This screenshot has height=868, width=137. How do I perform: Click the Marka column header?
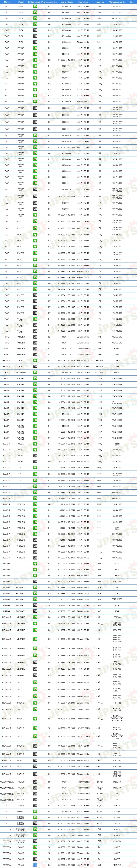coord(7,2)
